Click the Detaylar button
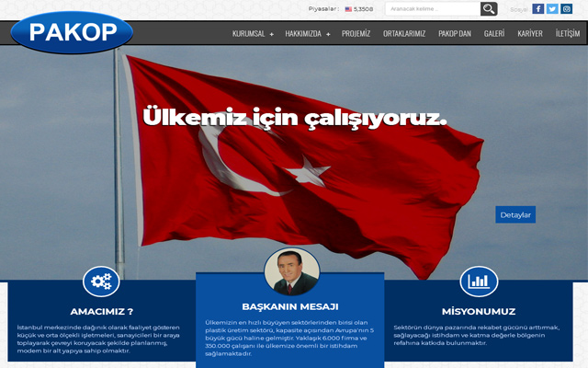The width and height of the screenshot is (588, 368). click(x=515, y=214)
